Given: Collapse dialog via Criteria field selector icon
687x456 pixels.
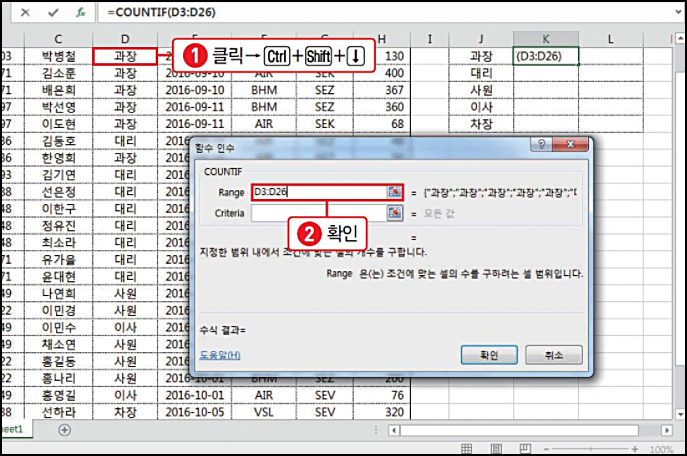Looking at the screenshot, I should tap(394, 213).
